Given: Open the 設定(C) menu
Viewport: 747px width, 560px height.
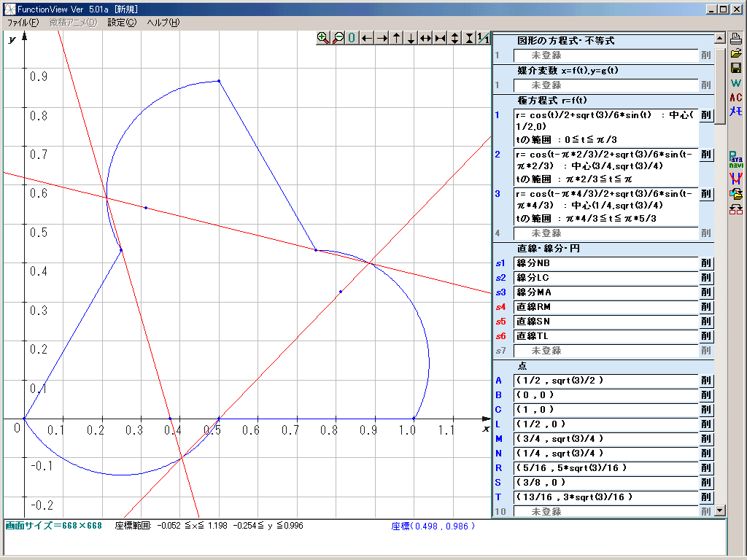Looking at the screenshot, I should 122,23.
